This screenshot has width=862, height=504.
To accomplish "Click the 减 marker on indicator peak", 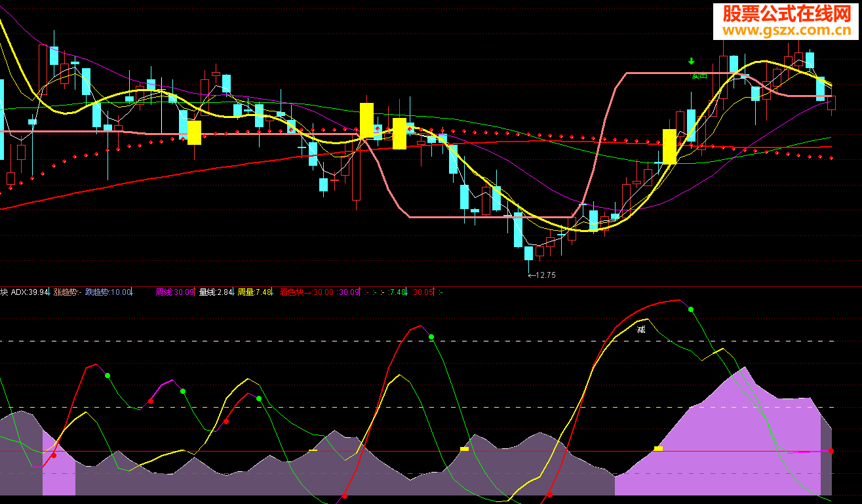I will (x=641, y=330).
